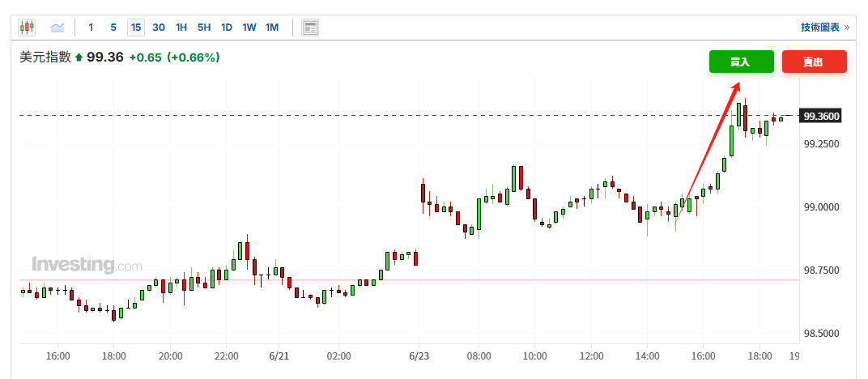This screenshot has height=379, width=868.
Task: Open the news list icon in toolbar
Action: click(310, 27)
